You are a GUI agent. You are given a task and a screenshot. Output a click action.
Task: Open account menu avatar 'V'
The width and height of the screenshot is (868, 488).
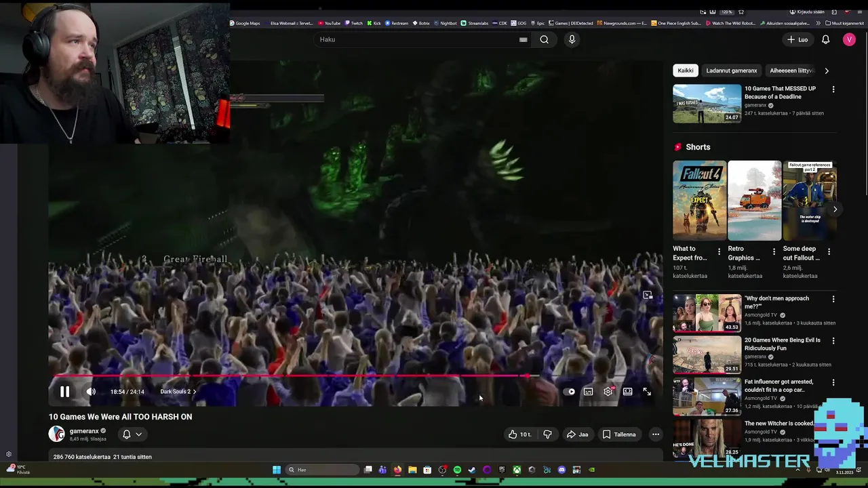[849, 39]
